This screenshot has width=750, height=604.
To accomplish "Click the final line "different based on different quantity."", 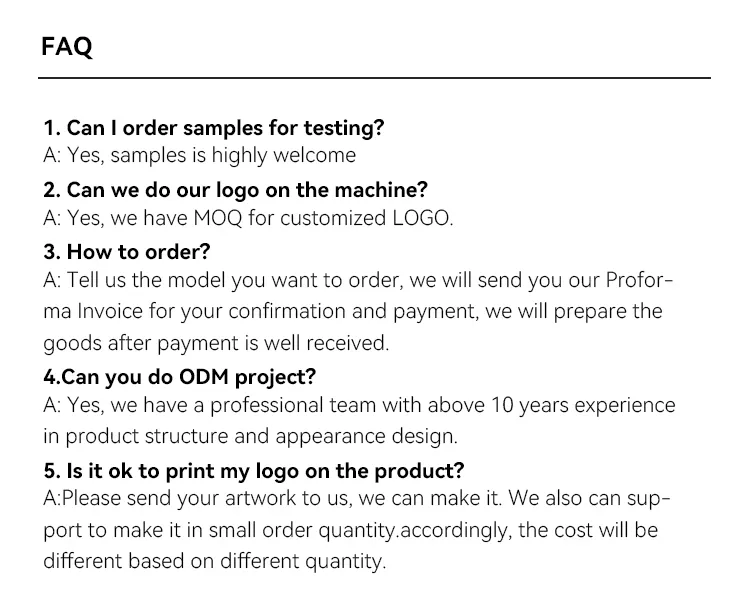I will [214, 561].
